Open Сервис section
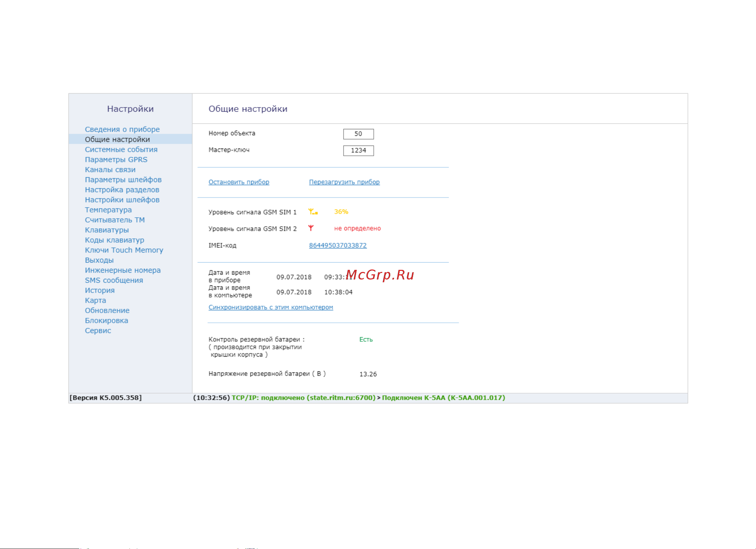This screenshot has height=549, width=756. coord(98,330)
